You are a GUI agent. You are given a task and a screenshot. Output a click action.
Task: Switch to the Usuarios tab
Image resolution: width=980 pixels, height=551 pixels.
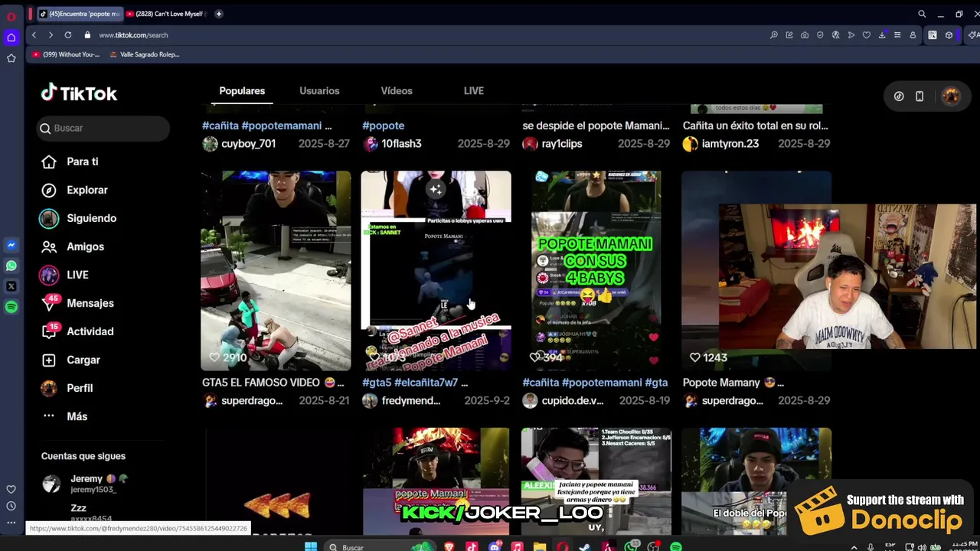click(319, 90)
